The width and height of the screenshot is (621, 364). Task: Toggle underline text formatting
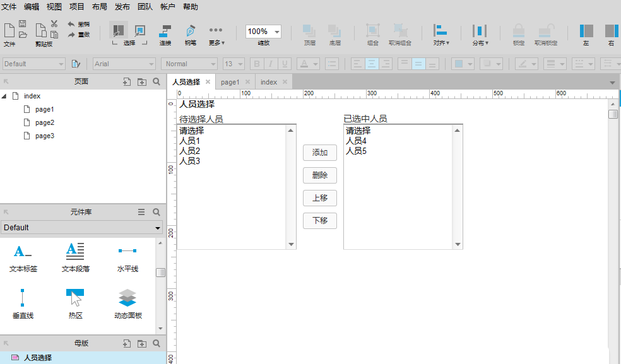(x=285, y=64)
